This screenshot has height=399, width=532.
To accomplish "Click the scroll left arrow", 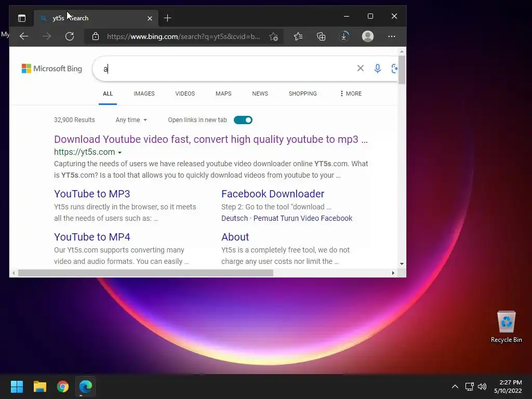I will (x=13, y=273).
